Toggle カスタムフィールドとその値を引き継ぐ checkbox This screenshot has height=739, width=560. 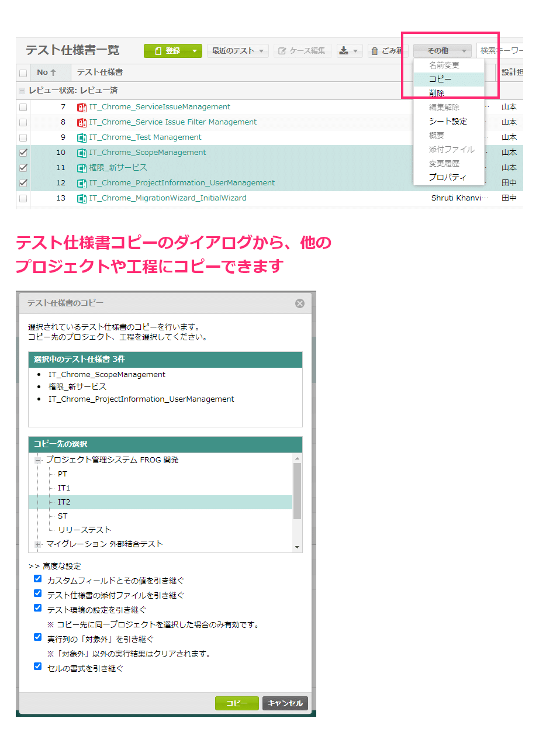[x=37, y=579]
